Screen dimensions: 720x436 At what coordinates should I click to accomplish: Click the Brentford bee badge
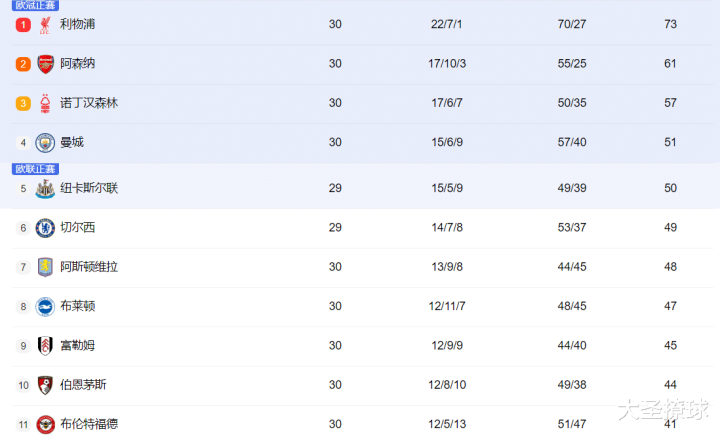pyautogui.click(x=45, y=425)
